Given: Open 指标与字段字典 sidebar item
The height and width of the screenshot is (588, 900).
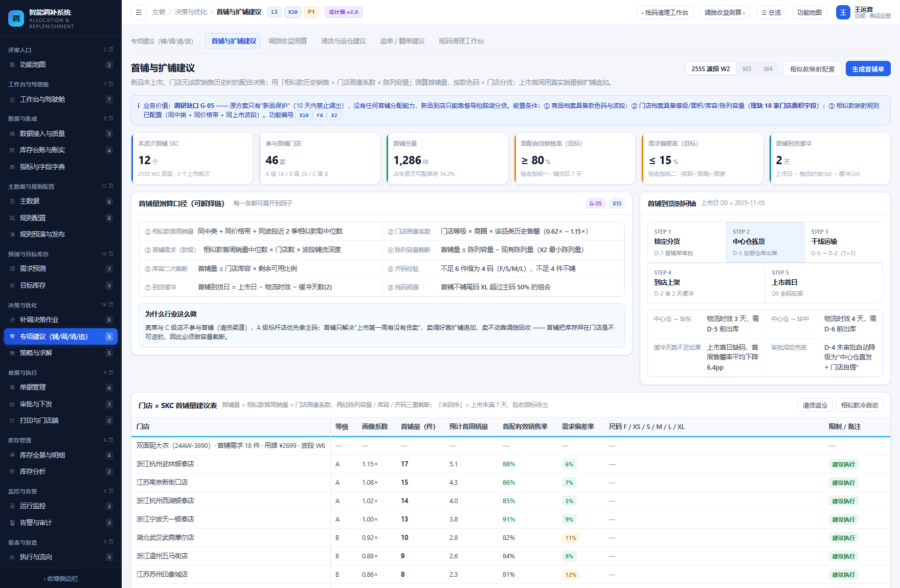Looking at the screenshot, I should (x=61, y=167).
